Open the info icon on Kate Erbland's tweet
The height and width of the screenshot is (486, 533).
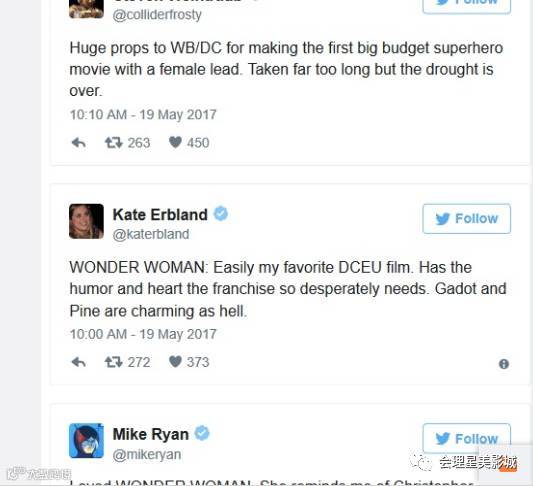504,364
